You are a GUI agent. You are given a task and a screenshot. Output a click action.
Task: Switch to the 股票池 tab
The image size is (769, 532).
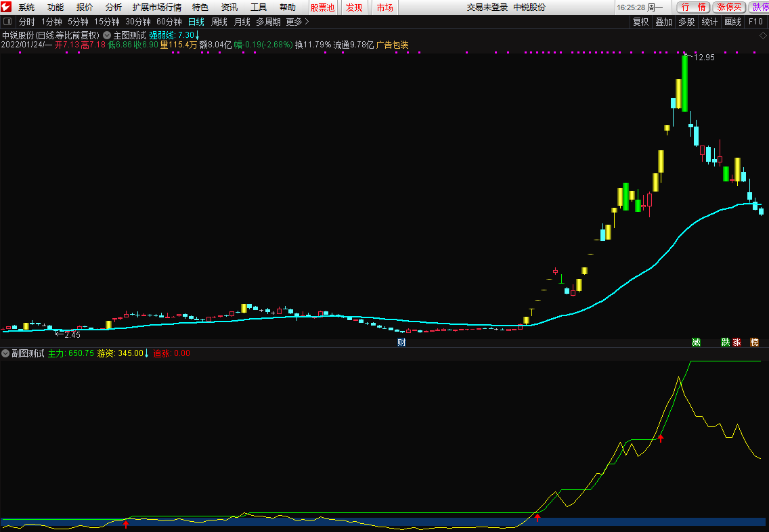point(322,7)
